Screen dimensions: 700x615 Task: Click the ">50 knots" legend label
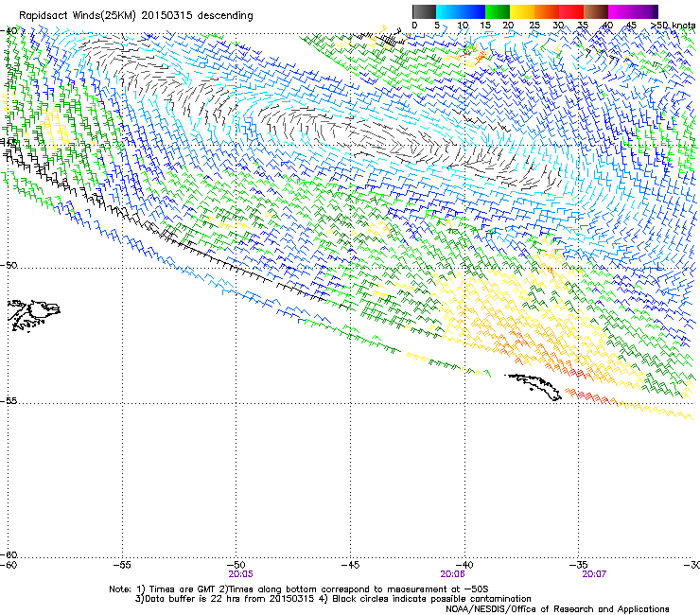click(673, 26)
